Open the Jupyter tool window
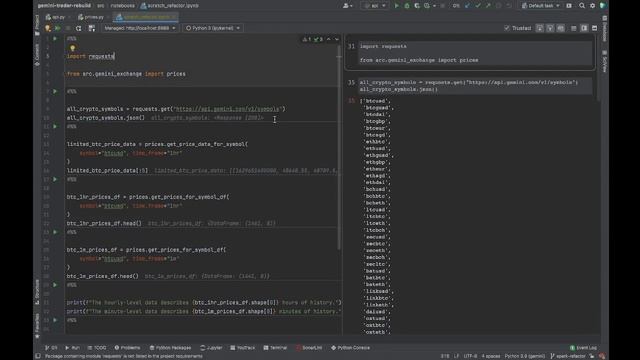The width and height of the screenshot is (640, 360). [x=211, y=348]
